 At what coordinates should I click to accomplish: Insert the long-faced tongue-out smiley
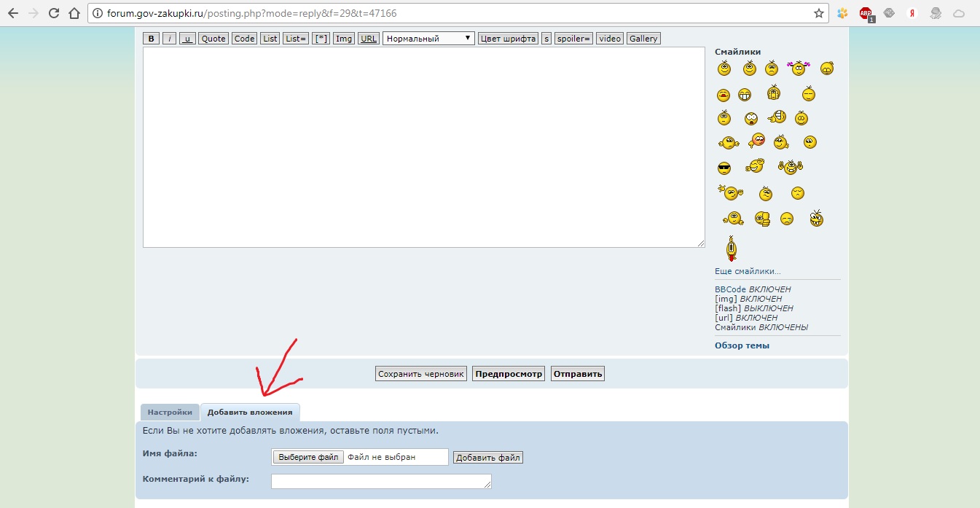click(731, 249)
